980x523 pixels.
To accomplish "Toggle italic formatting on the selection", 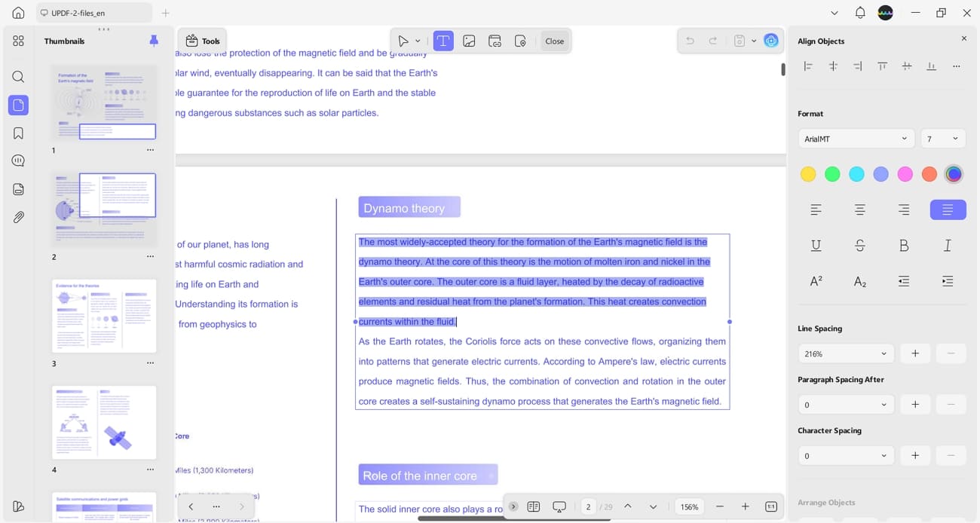I will pos(948,245).
